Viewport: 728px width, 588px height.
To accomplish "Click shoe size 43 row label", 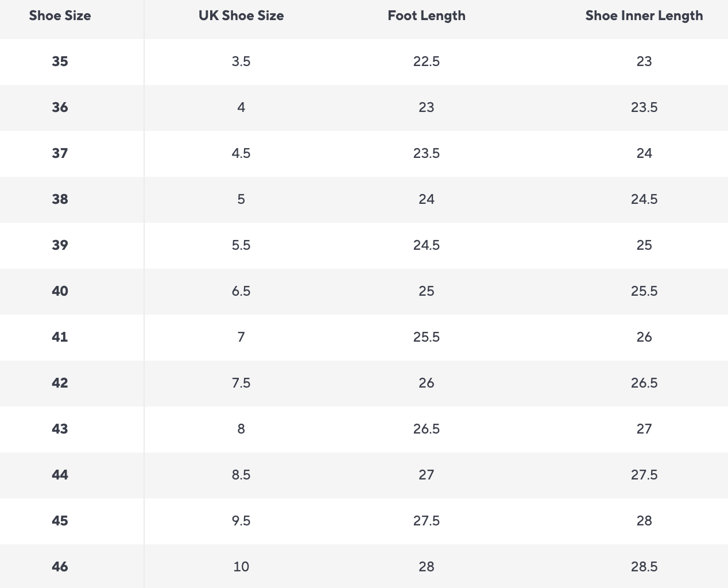I will [60, 429].
